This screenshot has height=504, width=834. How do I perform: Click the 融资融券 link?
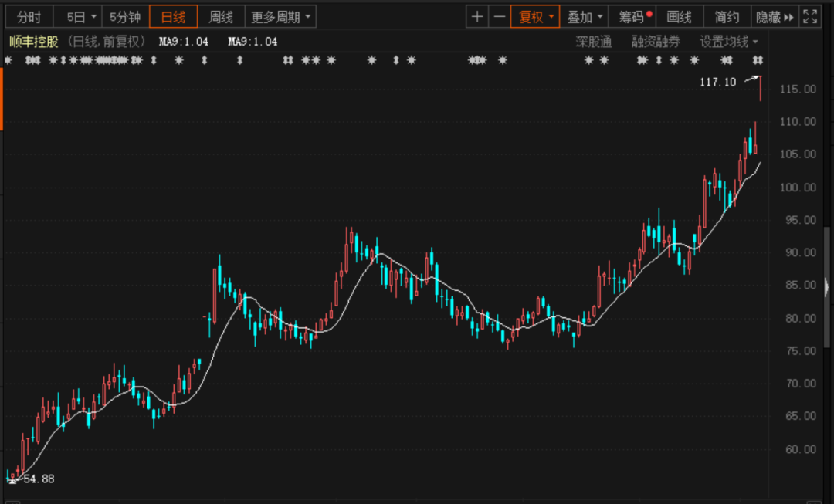coord(655,42)
